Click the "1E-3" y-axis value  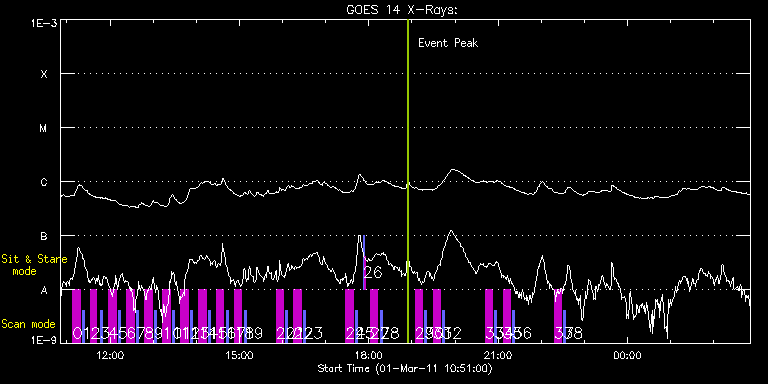pyautogui.click(x=44, y=23)
